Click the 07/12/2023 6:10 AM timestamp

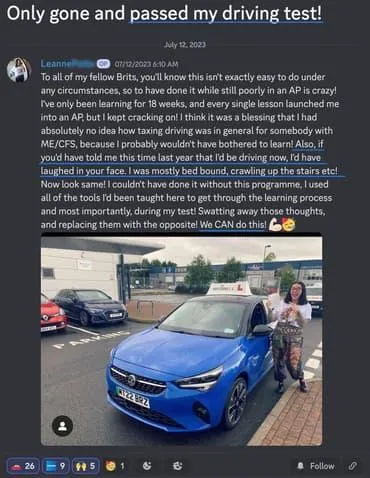tap(146, 64)
